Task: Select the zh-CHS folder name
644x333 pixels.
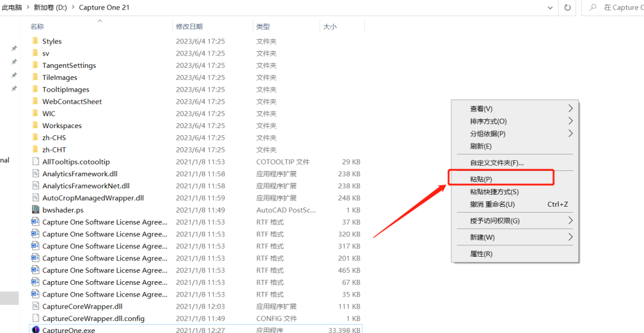Action: point(54,138)
